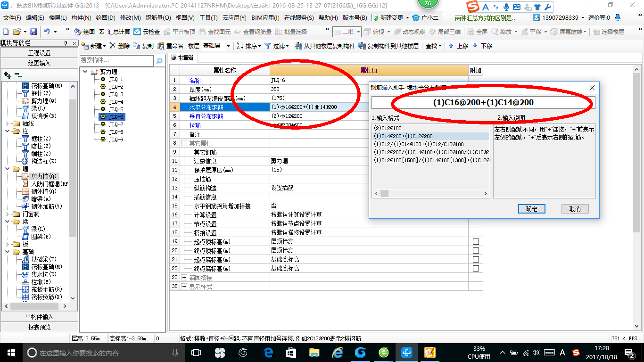Click the 搜索构件 search box
The height and width of the screenshot is (362, 644).
116,60
